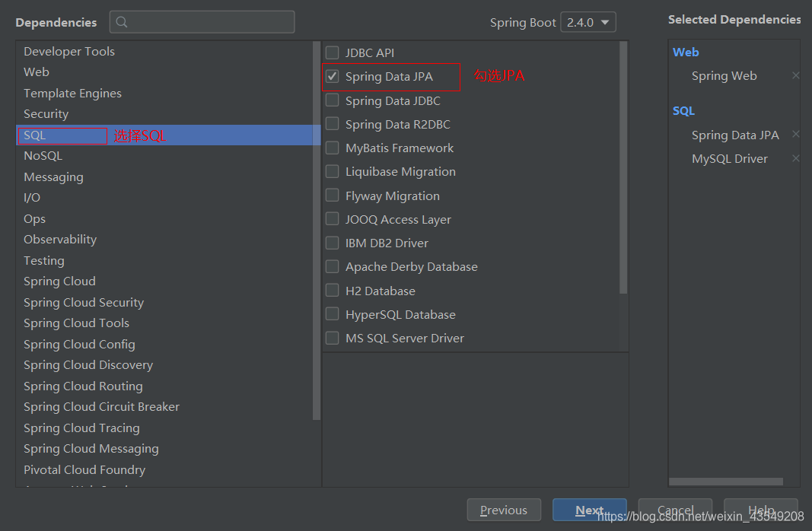
Task: Tick the Spring Data JDBC checkbox
Action: (x=332, y=100)
